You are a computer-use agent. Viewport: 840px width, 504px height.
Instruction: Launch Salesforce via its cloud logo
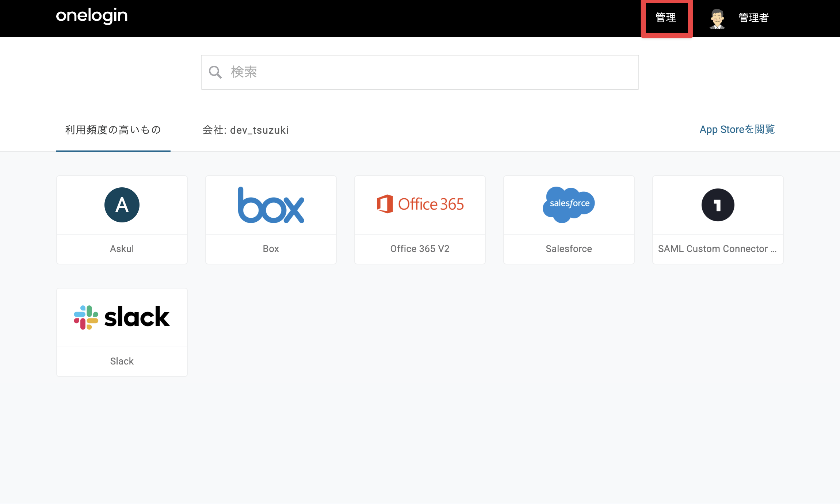click(569, 205)
